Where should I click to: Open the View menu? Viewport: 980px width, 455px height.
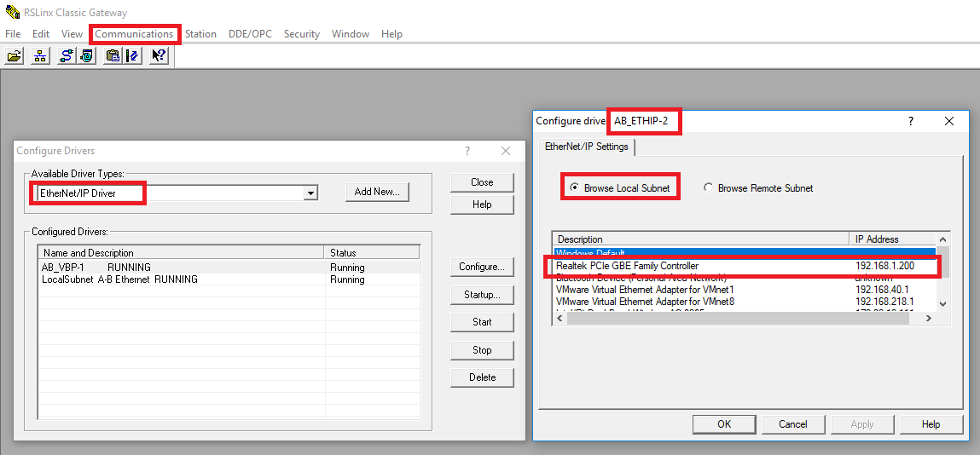tap(72, 34)
